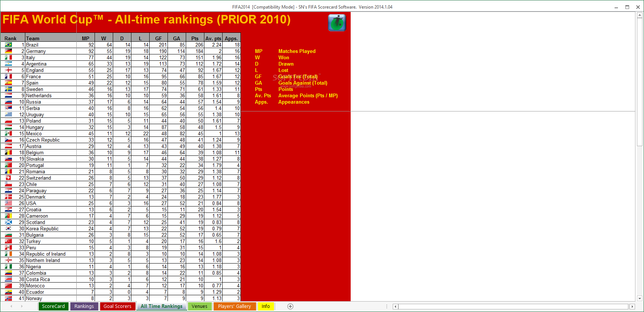Open the Goal Scorers sheet tab

[117, 306]
